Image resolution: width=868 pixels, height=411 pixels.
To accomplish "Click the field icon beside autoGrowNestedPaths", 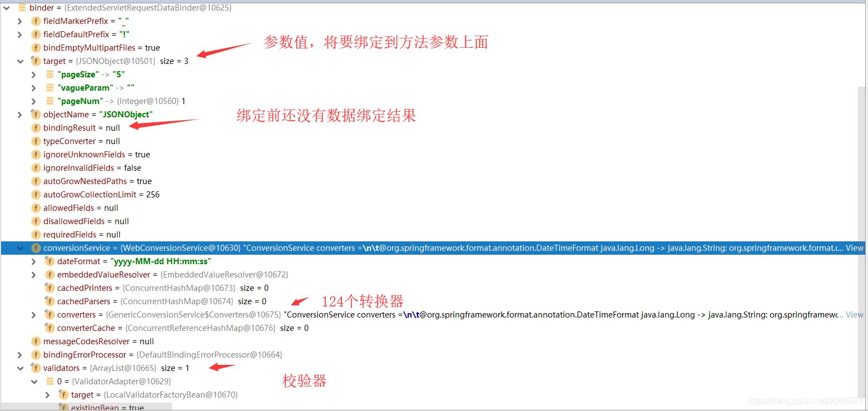I will pos(36,181).
